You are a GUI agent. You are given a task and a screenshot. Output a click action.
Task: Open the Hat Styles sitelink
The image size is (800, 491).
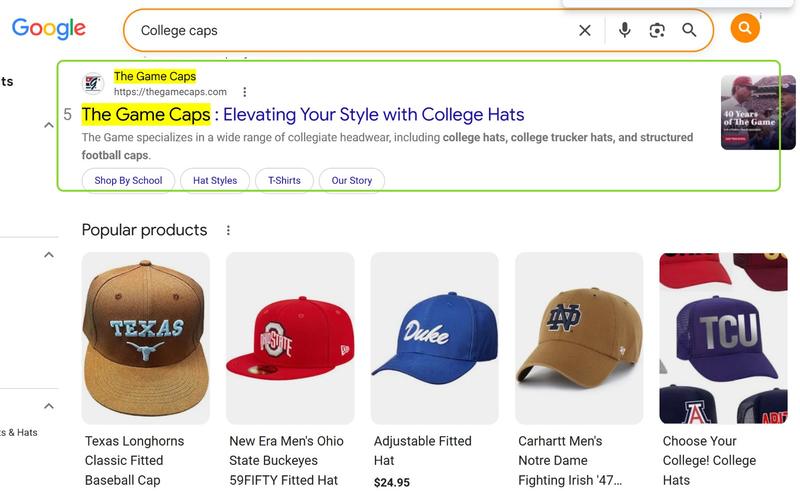pos(215,180)
